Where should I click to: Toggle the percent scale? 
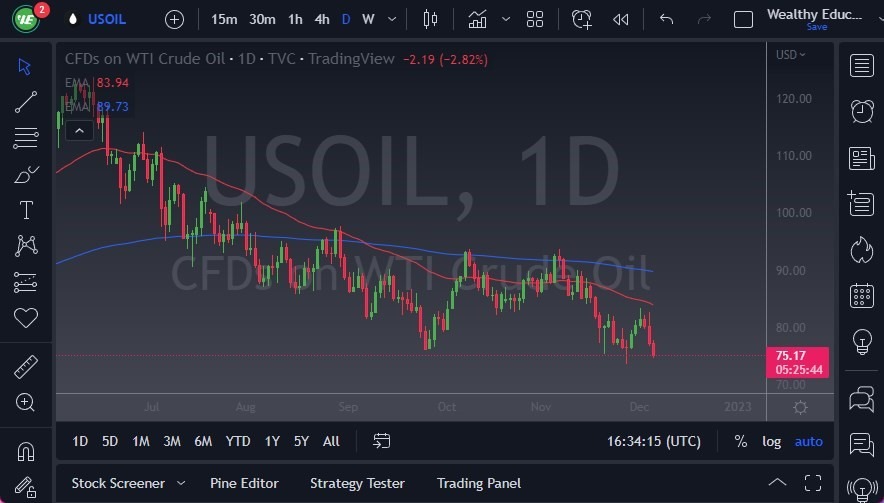[741, 442]
